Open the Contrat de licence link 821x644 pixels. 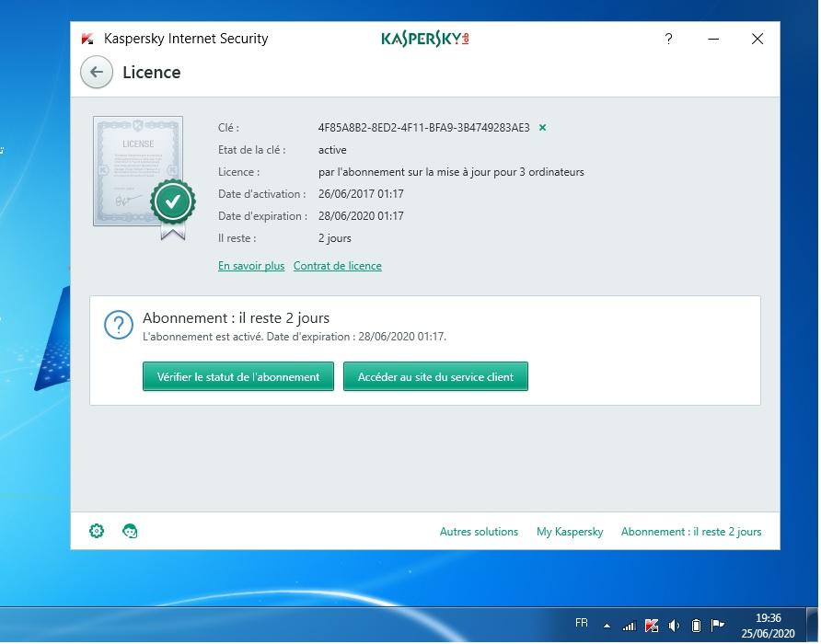[338, 266]
